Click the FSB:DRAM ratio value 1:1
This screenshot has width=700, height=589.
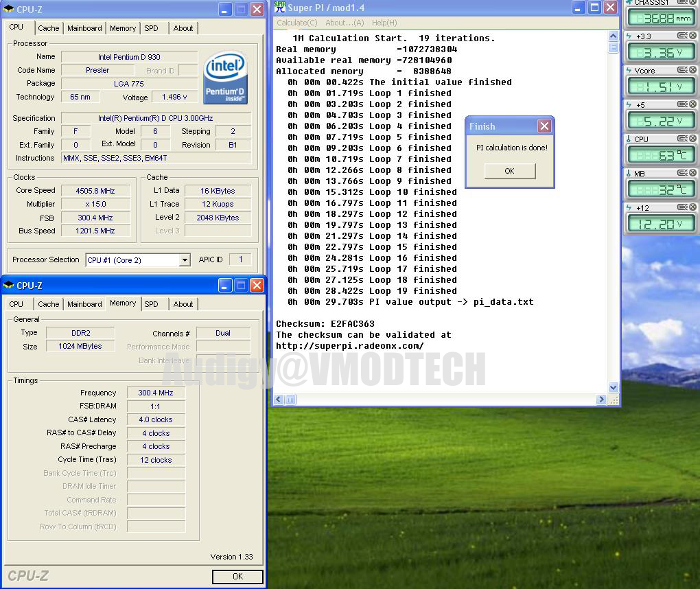tap(156, 406)
